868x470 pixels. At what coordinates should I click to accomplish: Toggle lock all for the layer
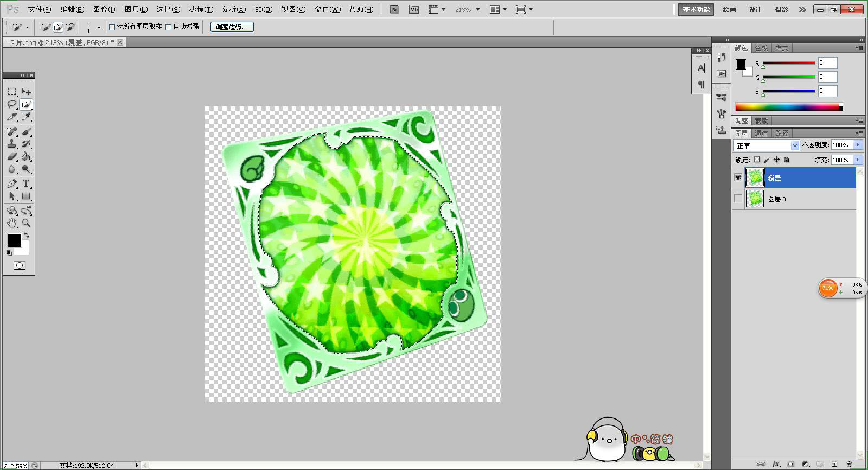point(787,160)
